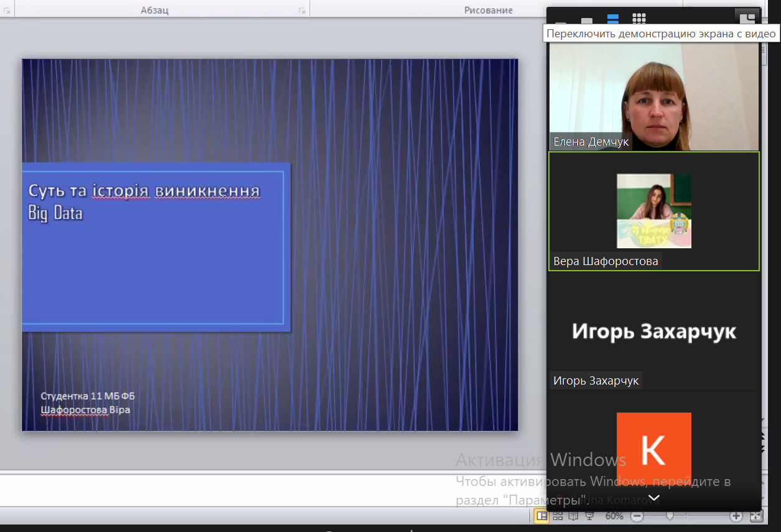Click slide title 'Суть та історія виникнення'

click(144, 190)
